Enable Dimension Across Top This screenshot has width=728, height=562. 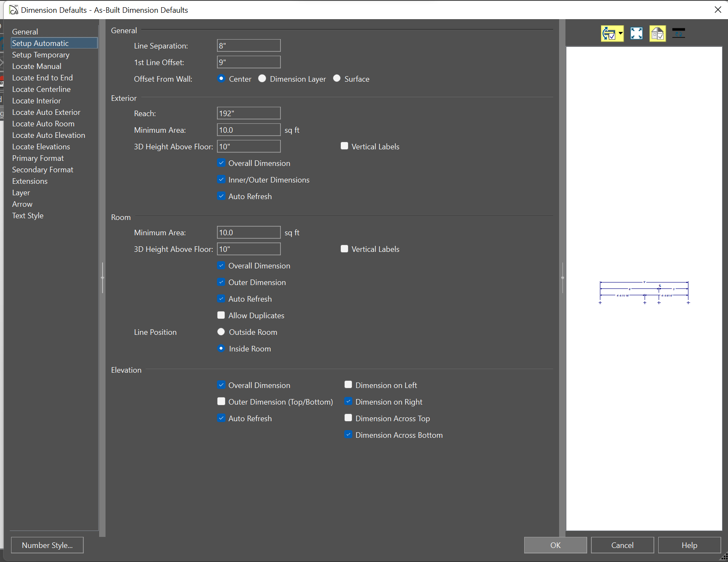pyautogui.click(x=348, y=418)
